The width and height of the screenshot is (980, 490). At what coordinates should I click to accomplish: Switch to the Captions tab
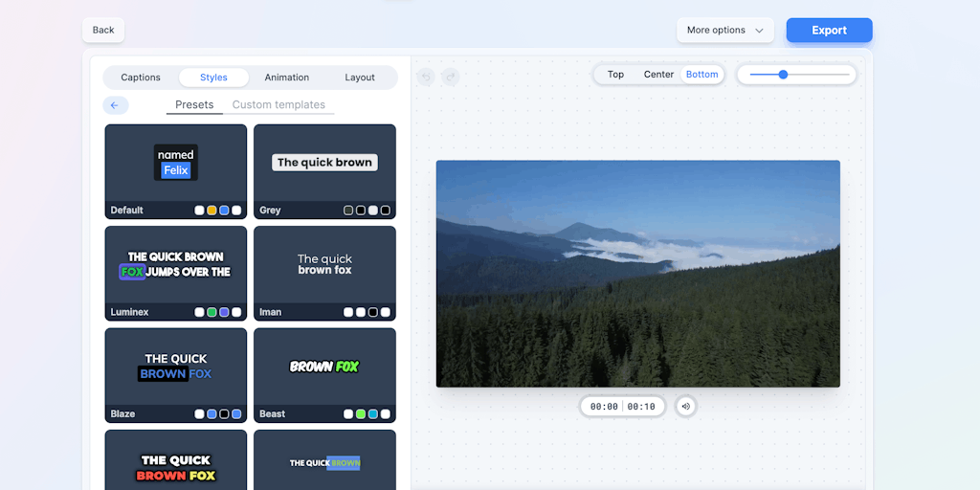(x=141, y=78)
